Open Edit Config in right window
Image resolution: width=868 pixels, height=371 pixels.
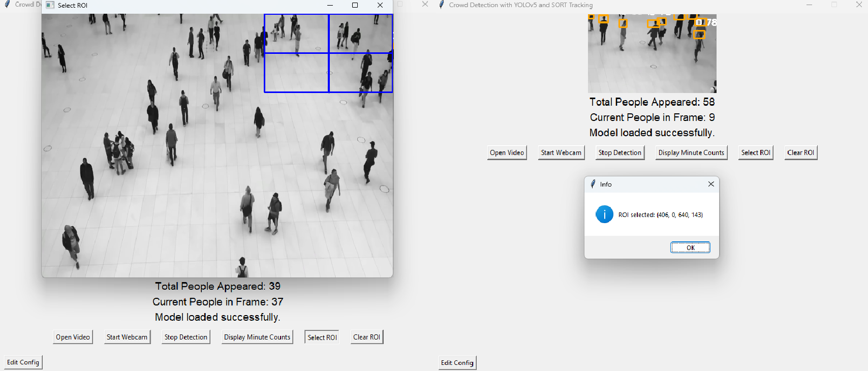(x=457, y=363)
